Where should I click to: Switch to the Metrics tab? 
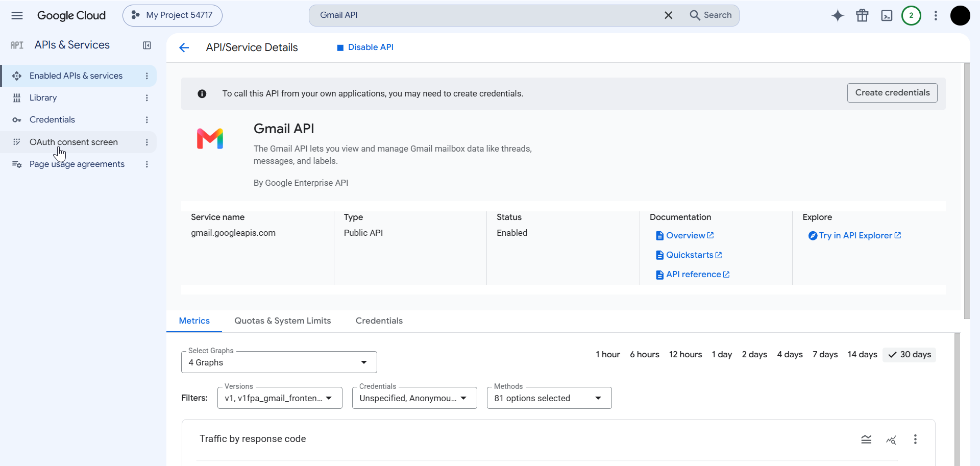click(x=194, y=321)
